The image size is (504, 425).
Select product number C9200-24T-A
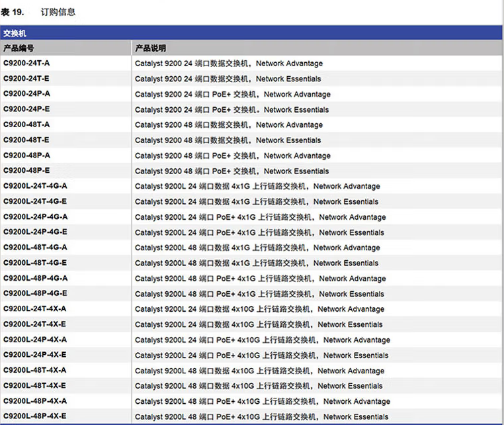click(x=26, y=63)
